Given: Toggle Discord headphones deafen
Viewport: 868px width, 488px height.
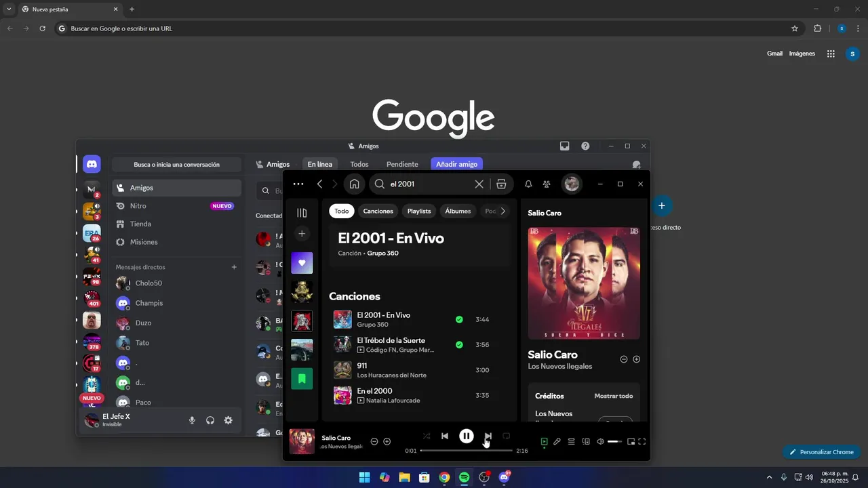Looking at the screenshot, I should click(210, 420).
